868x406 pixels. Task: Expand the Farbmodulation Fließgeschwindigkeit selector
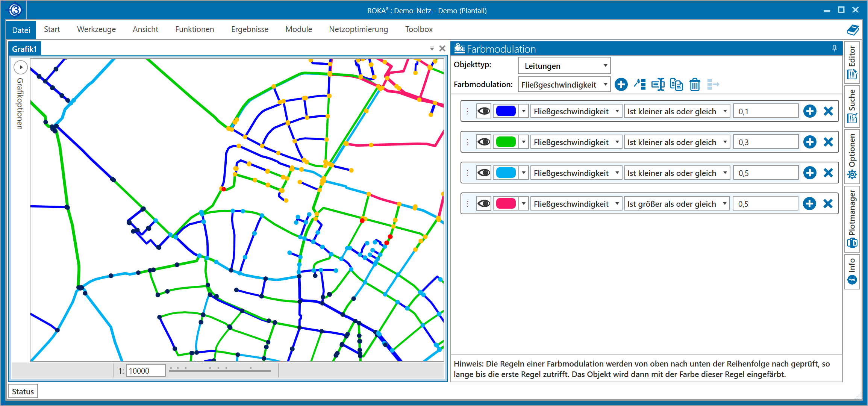click(564, 85)
